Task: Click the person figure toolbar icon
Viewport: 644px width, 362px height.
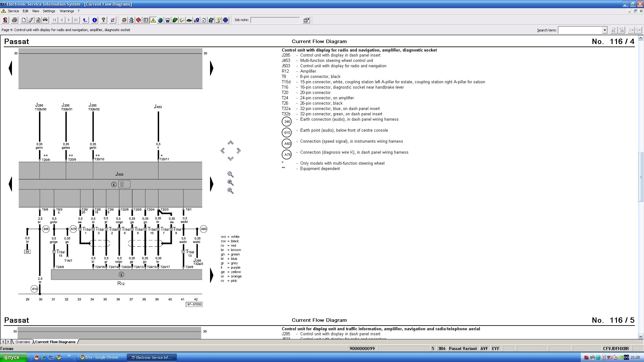Action: (x=131, y=20)
